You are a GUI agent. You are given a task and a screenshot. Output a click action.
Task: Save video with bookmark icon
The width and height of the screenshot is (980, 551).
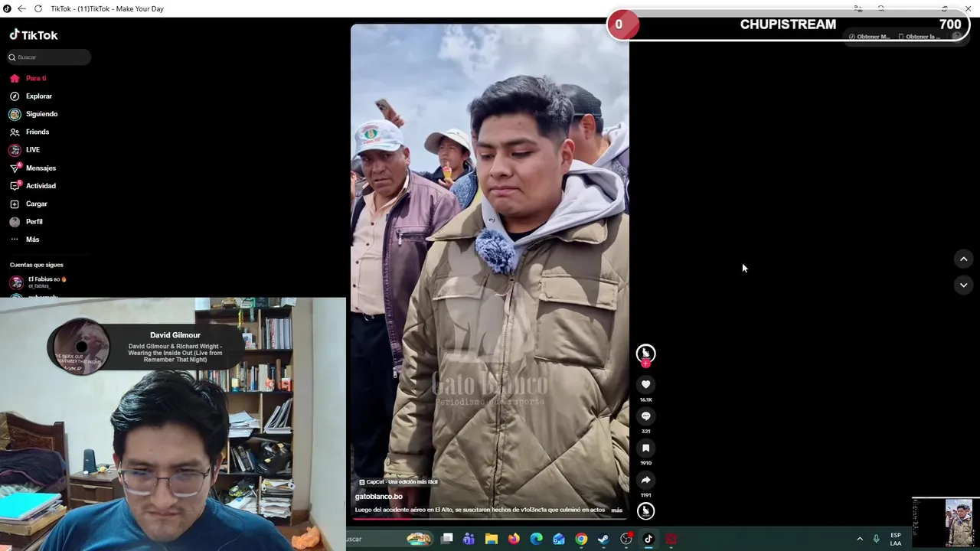tap(645, 448)
